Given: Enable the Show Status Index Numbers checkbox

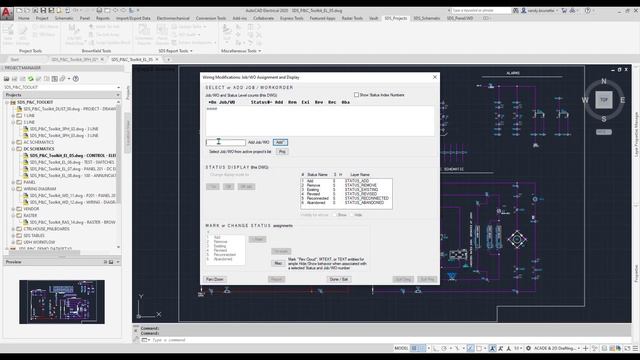Looking at the screenshot, I should click(356, 95).
